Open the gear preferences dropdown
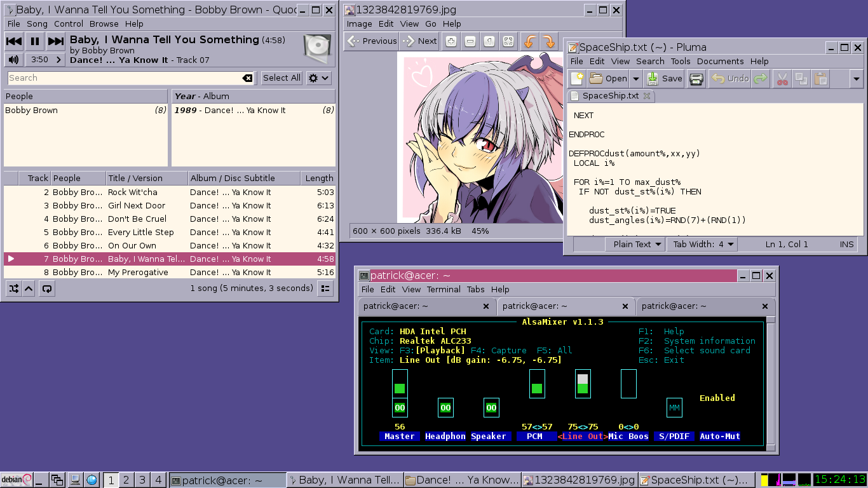Viewport: 868px width, 488px height. pos(319,78)
